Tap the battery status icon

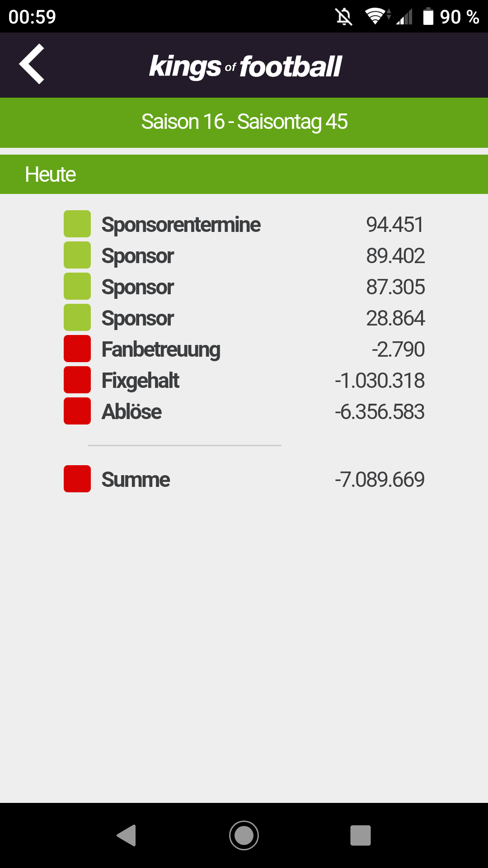pyautogui.click(x=428, y=17)
